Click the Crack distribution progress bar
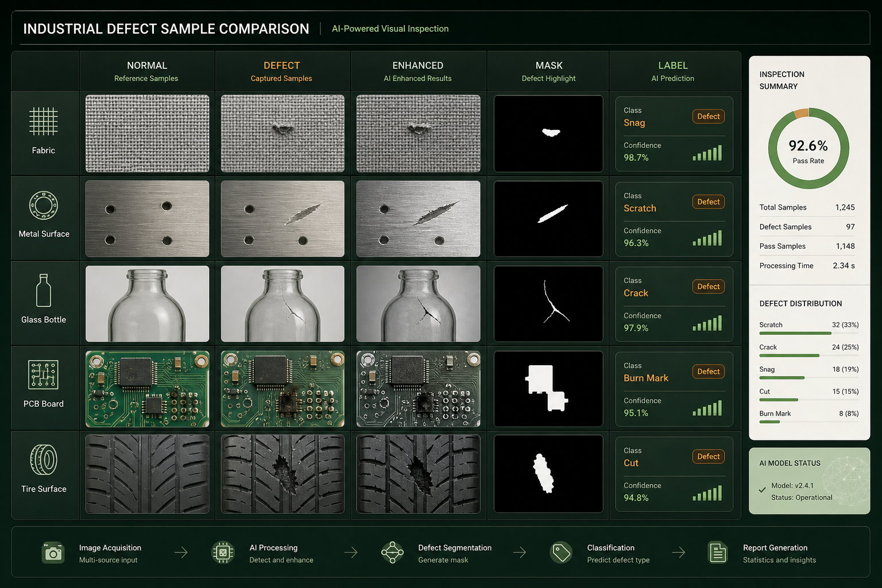882x588 pixels. pyautogui.click(x=808, y=355)
